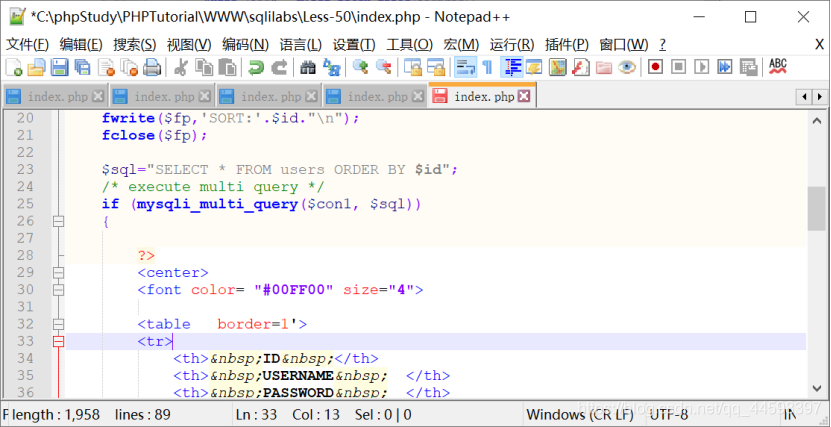This screenshot has width=831, height=427.
Task: Open User Defined Language dialog icon
Action: click(x=534, y=67)
